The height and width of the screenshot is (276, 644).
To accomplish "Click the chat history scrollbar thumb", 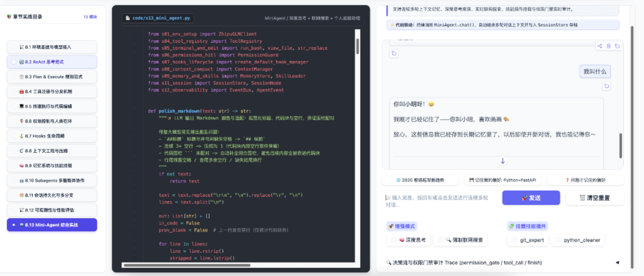I will [x=620, y=146].
